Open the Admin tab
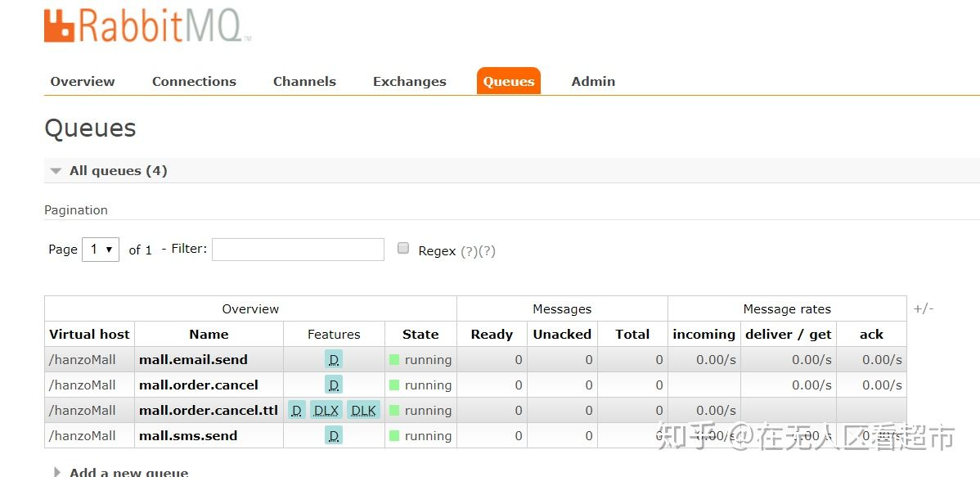 point(593,81)
